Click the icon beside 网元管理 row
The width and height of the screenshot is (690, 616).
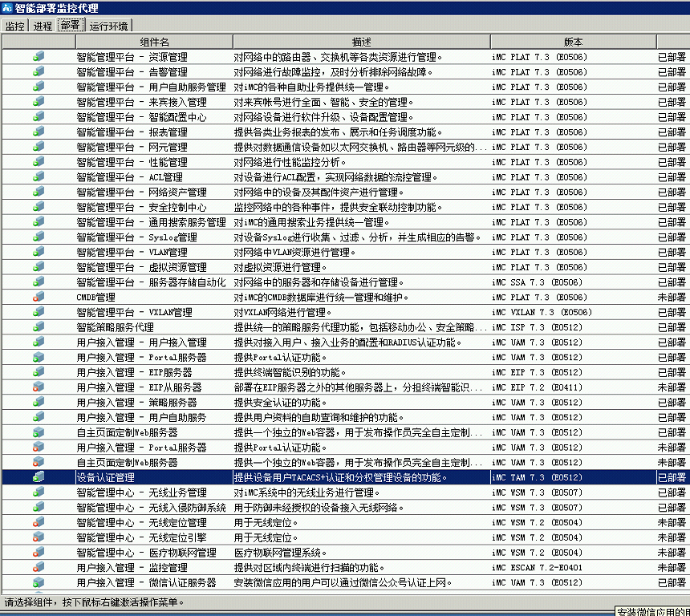point(39,147)
